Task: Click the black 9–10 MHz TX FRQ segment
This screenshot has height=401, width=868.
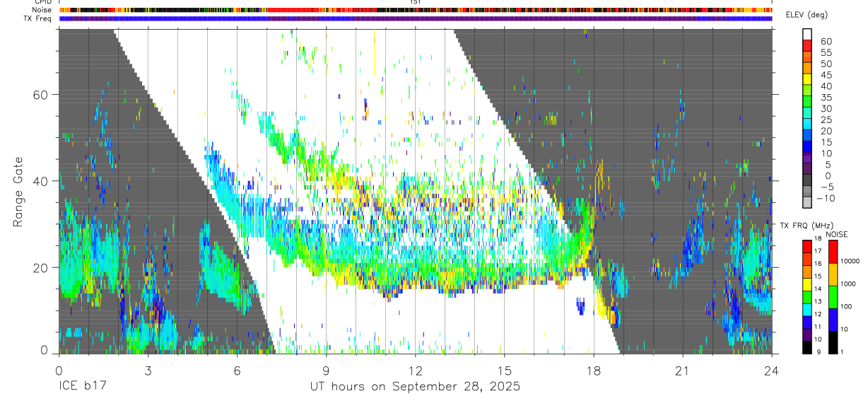Action: click(x=807, y=348)
